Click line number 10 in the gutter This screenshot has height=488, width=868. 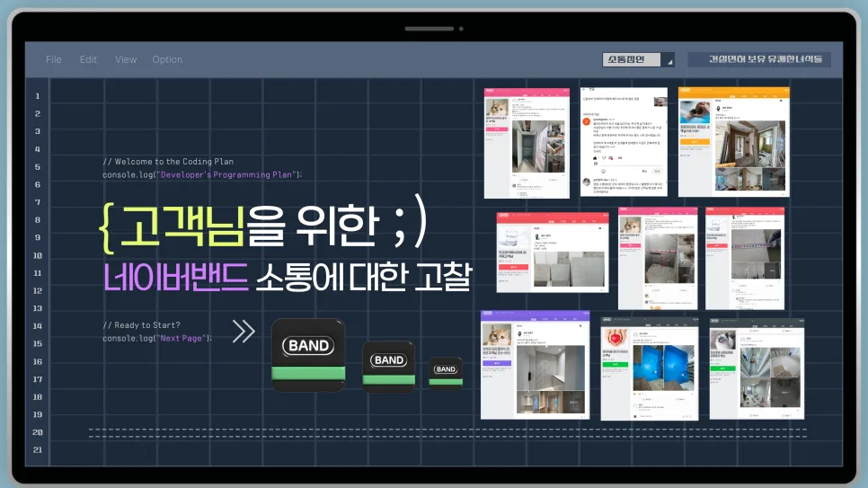[38, 255]
